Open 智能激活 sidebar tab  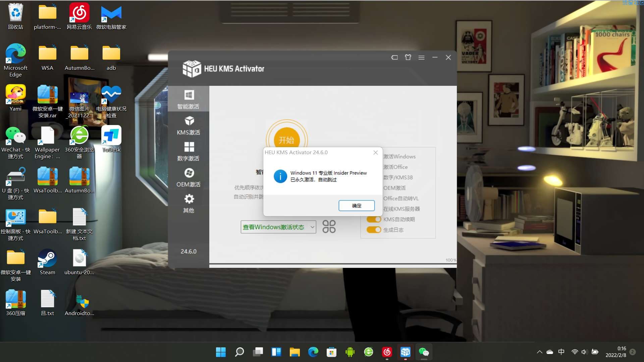click(189, 99)
